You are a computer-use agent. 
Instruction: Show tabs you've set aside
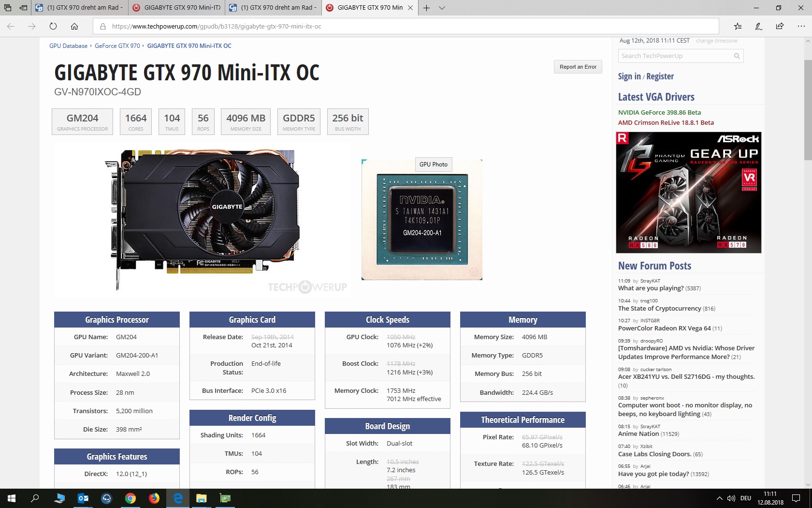tap(8, 8)
